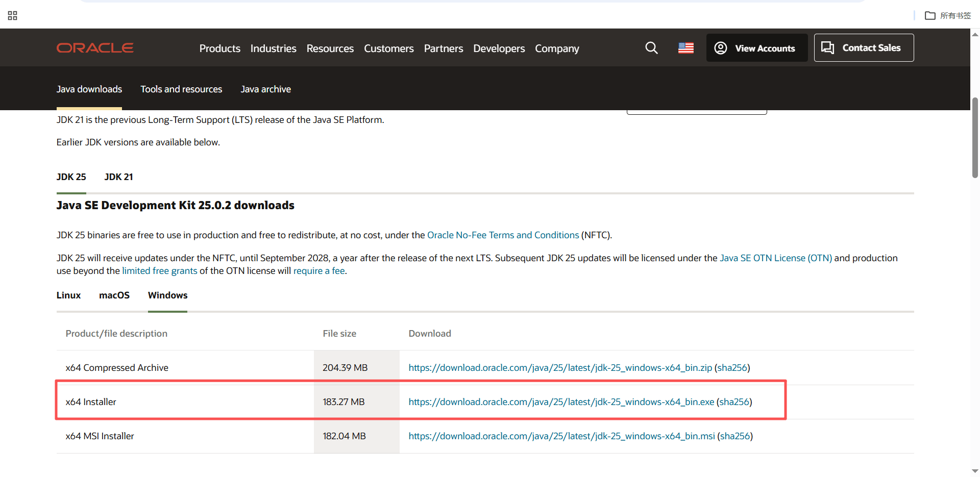The height and width of the screenshot is (477, 980).
Task: Switch to Java archive tab
Action: point(266,89)
